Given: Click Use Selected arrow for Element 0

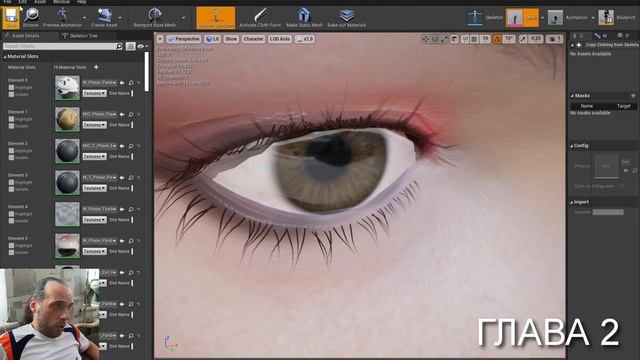Looking at the screenshot, I should pyautogui.click(x=122, y=83).
